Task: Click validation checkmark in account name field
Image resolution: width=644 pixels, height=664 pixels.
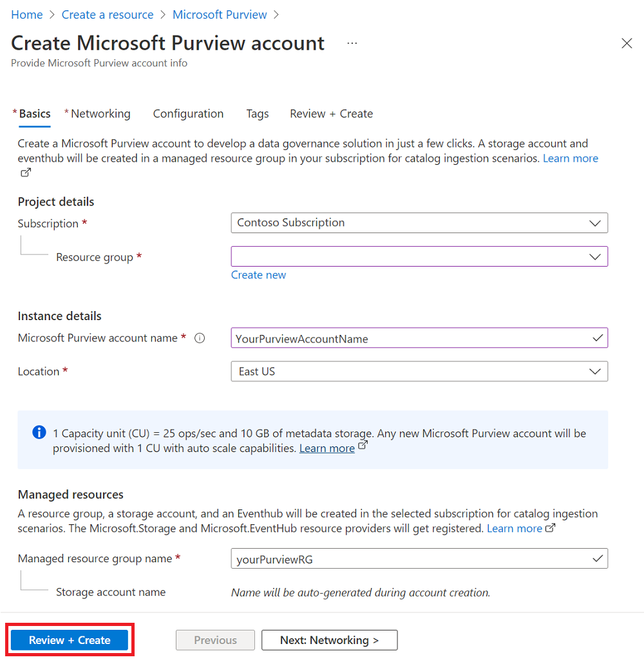Action: coord(596,337)
